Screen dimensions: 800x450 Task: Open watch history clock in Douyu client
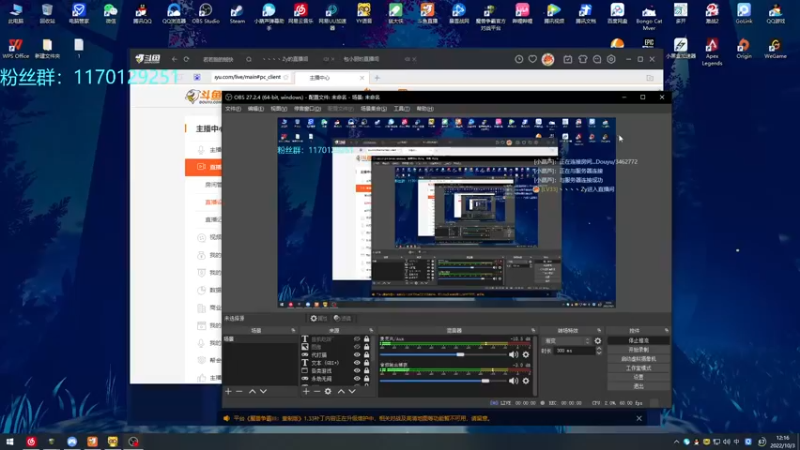click(x=519, y=59)
